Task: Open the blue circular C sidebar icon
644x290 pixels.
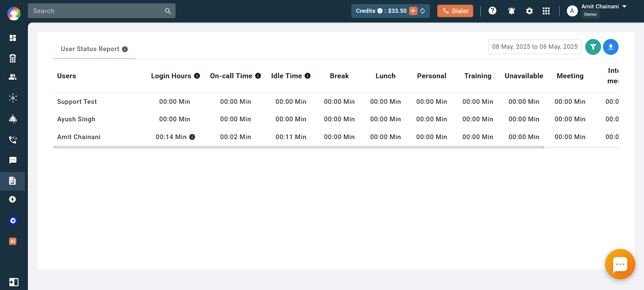Action: point(12,221)
